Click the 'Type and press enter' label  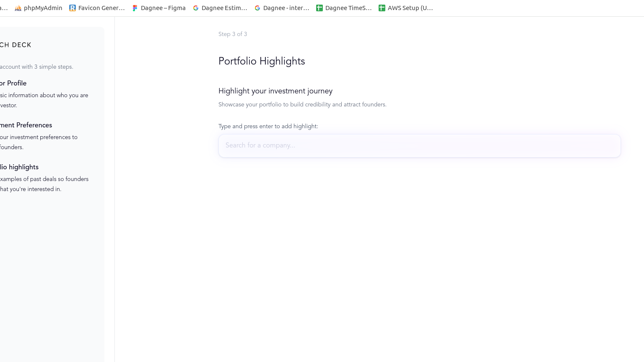tap(268, 126)
